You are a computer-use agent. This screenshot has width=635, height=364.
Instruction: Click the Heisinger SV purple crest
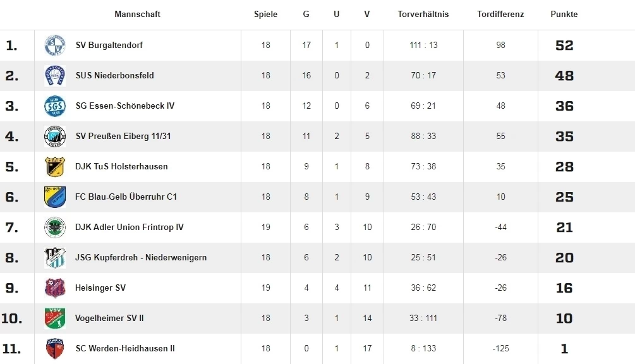(x=55, y=288)
